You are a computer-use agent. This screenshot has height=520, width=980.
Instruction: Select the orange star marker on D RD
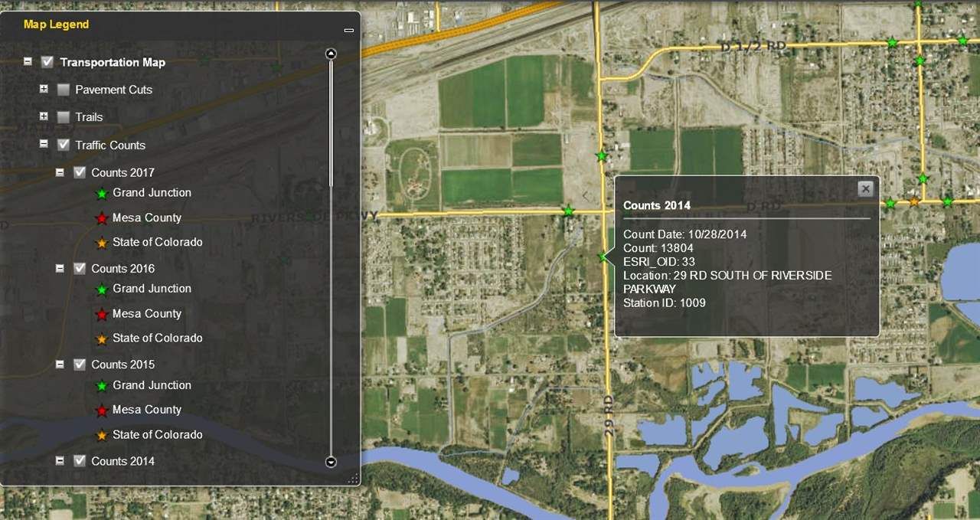[x=914, y=201]
